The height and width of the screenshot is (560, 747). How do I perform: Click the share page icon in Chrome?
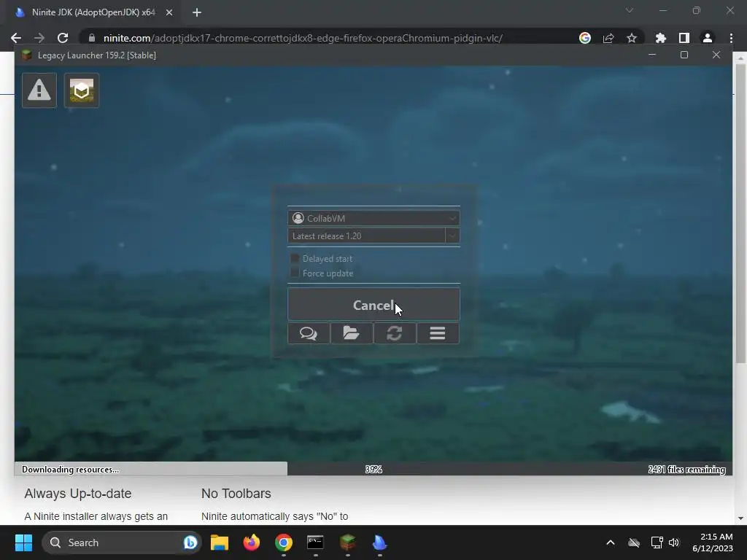click(608, 38)
